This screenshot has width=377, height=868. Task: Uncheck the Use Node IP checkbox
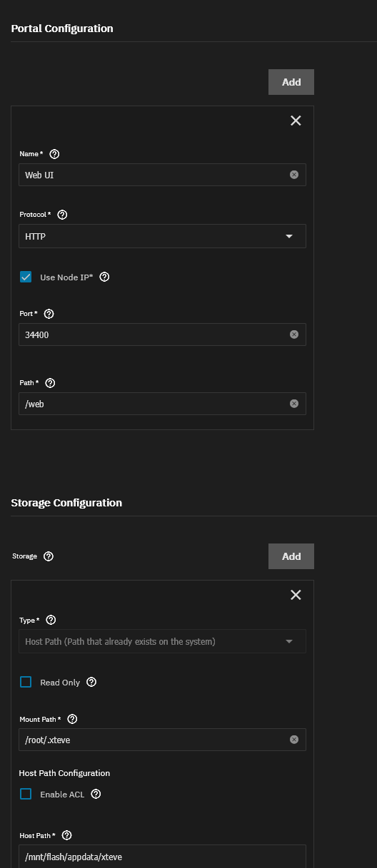click(x=26, y=277)
